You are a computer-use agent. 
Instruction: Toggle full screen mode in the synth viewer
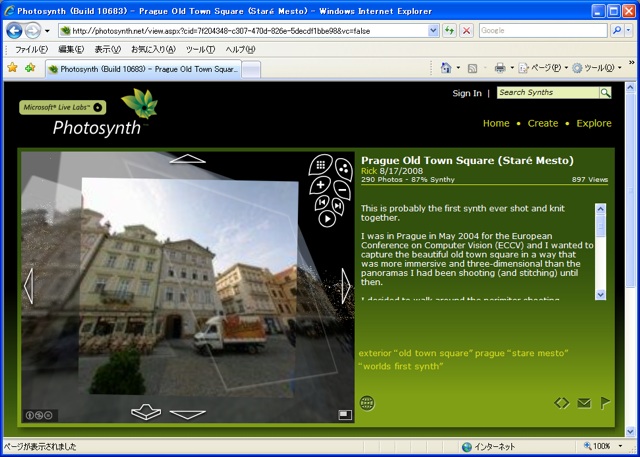click(345, 415)
